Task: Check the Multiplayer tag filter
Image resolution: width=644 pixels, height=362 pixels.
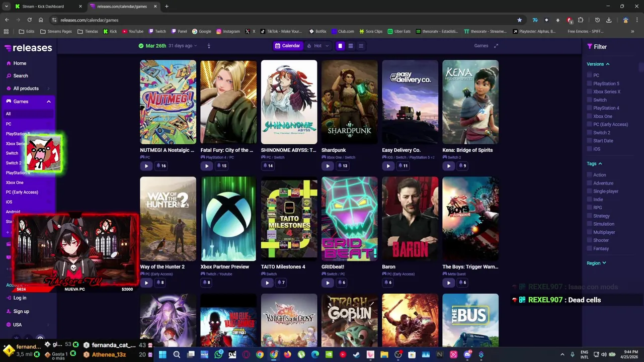Action: point(589,232)
